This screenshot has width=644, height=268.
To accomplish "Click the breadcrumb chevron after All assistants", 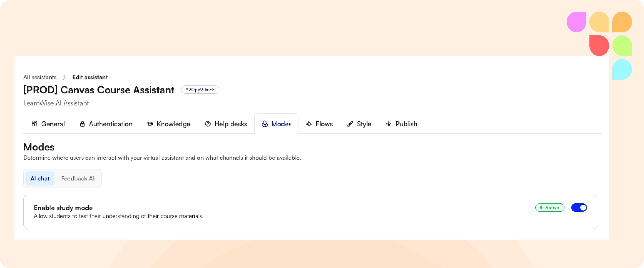I will (64, 77).
